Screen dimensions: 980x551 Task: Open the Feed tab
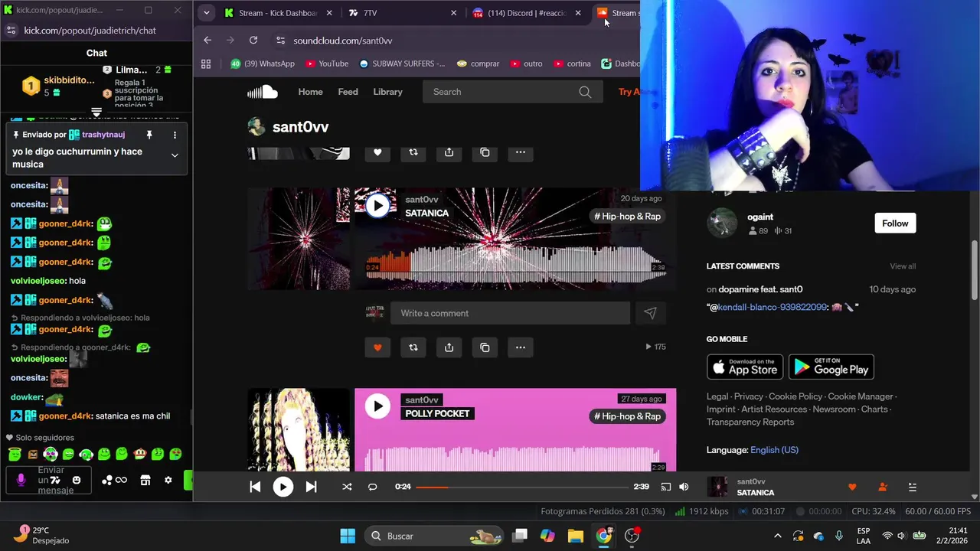[348, 92]
